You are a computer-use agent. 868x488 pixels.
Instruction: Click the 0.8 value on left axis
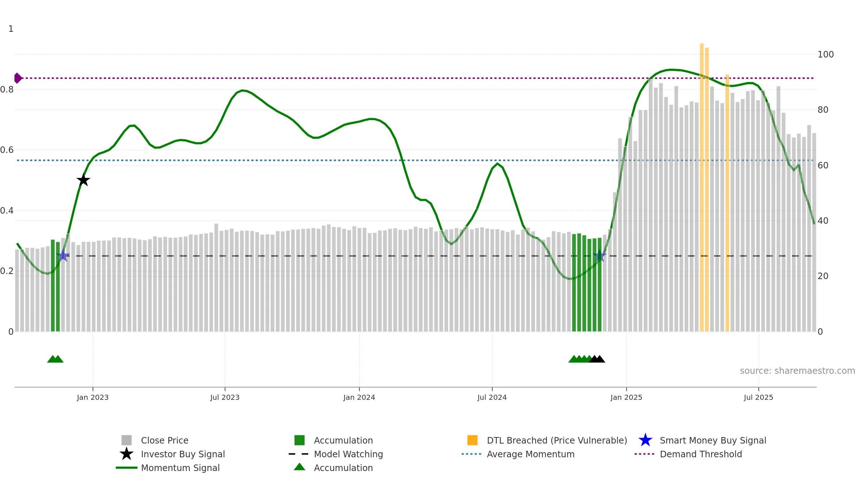pyautogui.click(x=7, y=89)
